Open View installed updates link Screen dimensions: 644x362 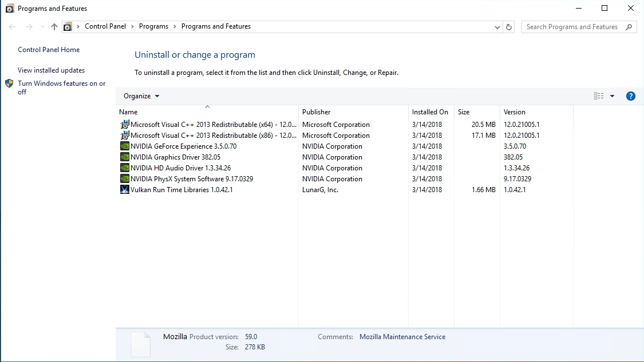point(51,70)
